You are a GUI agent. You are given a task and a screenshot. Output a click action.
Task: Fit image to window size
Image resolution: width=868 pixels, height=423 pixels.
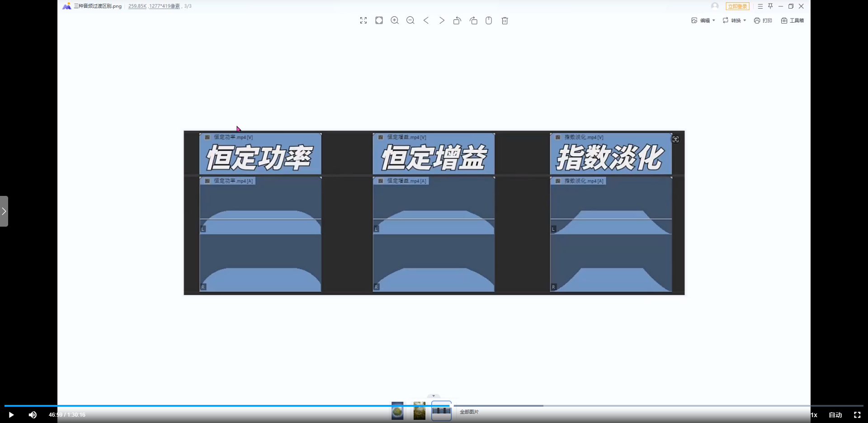point(379,20)
